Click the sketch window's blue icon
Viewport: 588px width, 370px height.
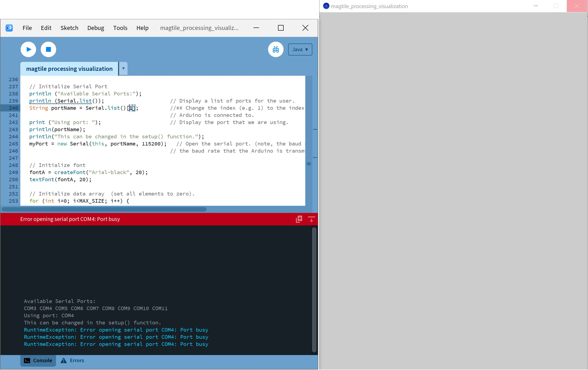pos(326,6)
